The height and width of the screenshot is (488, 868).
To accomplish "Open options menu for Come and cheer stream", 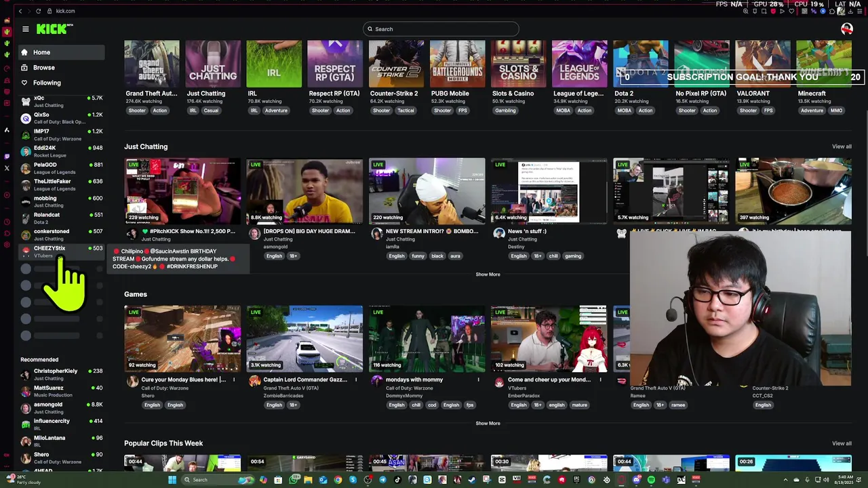I will pos(601,380).
